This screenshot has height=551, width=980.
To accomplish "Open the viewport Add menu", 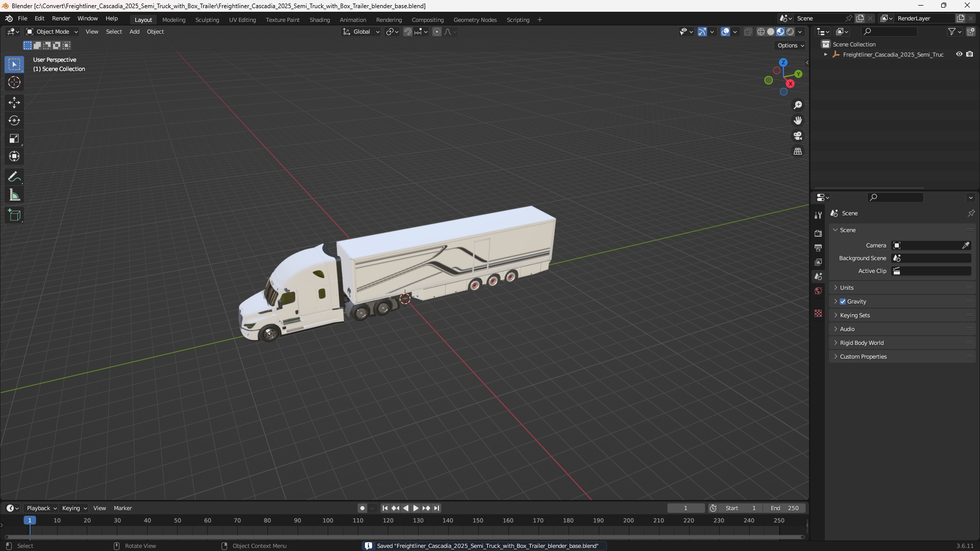I will (134, 32).
